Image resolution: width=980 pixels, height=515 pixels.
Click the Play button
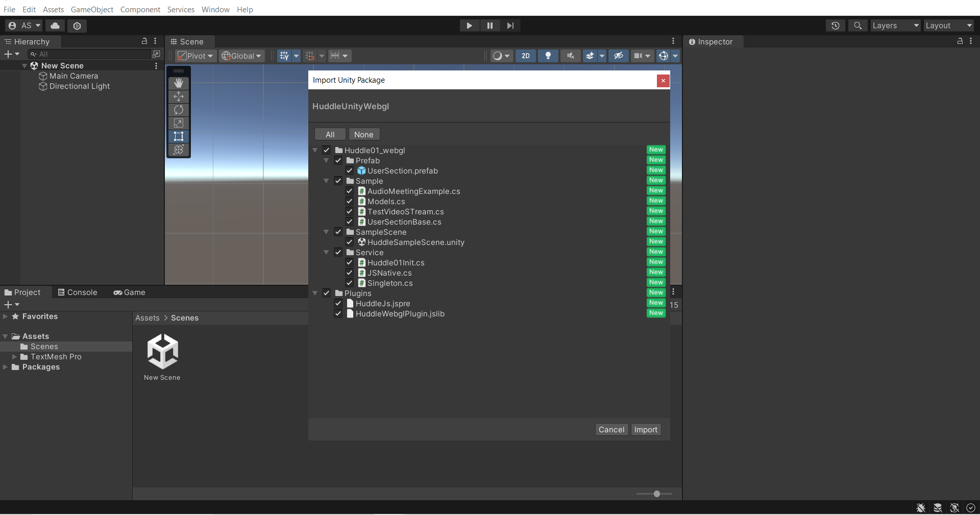pyautogui.click(x=469, y=26)
